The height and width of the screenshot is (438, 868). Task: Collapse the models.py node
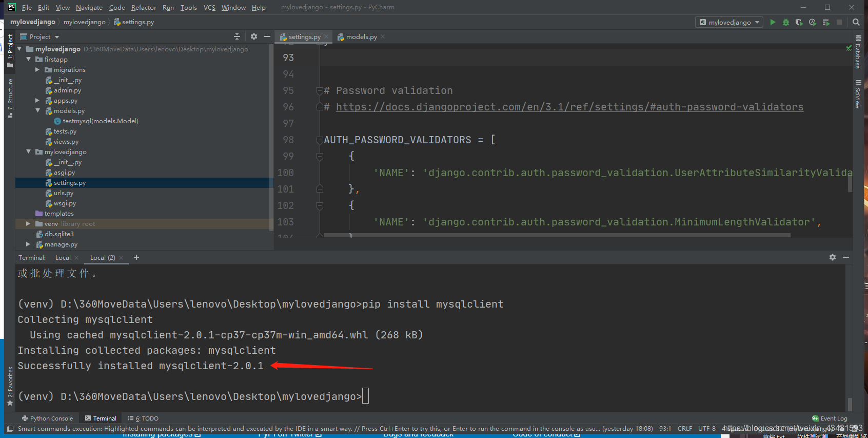point(37,110)
